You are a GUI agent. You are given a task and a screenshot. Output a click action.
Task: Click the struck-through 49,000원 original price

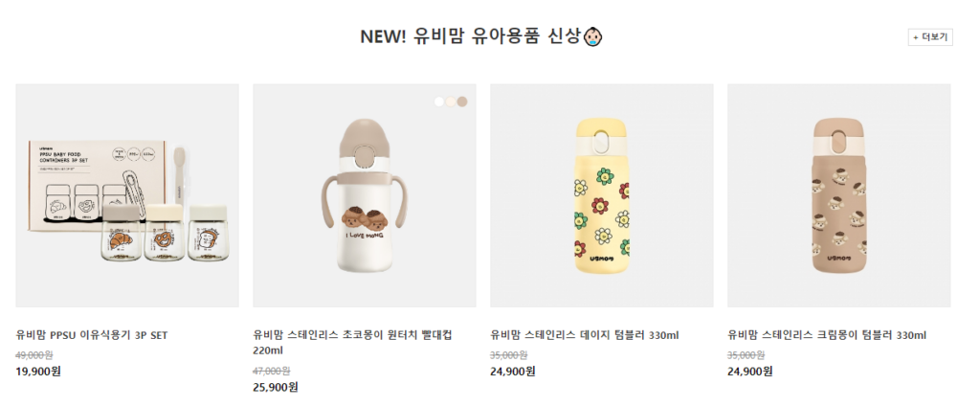click(33, 355)
